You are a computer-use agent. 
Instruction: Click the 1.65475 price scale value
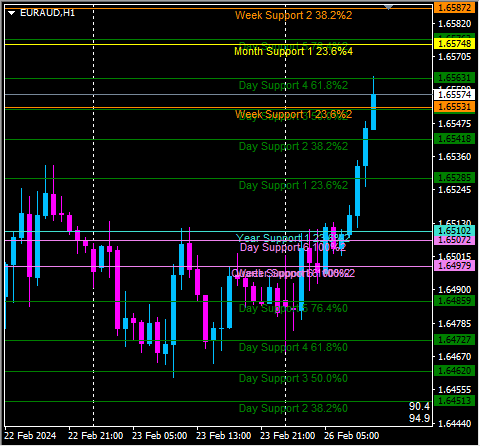point(455,124)
